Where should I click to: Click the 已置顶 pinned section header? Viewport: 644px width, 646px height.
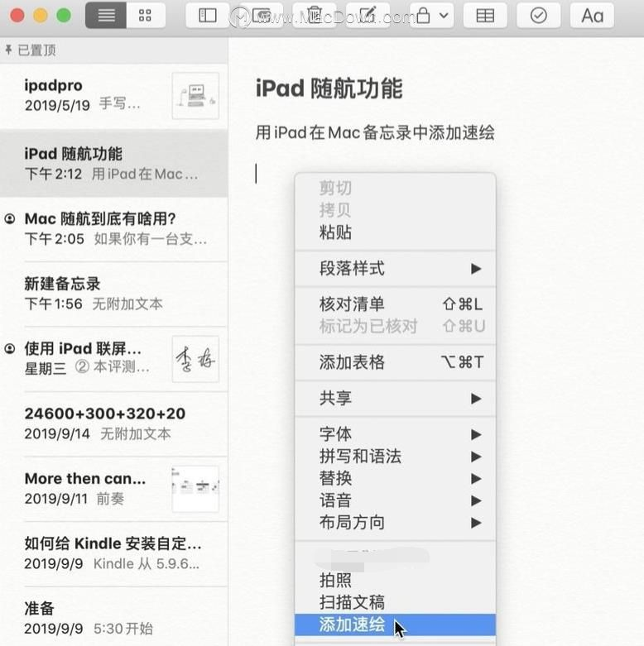point(113,50)
